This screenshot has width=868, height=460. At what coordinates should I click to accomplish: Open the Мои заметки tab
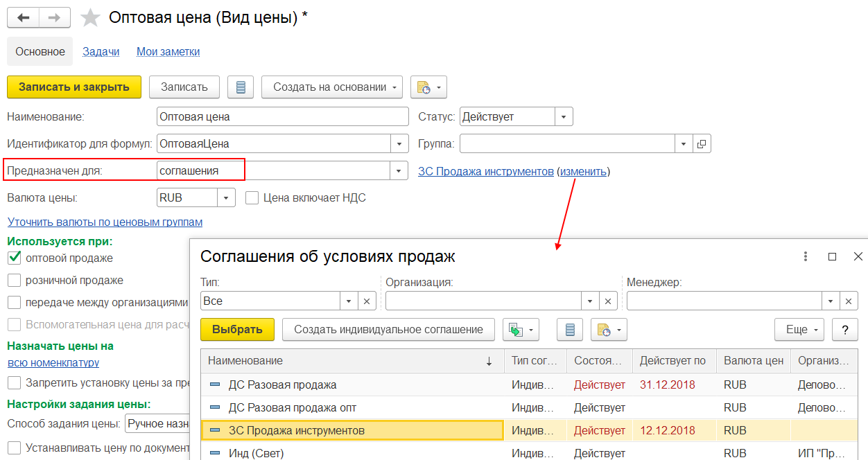pyautogui.click(x=168, y=51)
